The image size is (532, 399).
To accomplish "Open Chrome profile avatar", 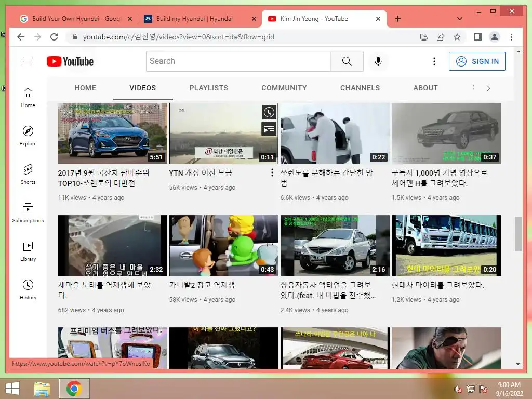I will pyautogui.click(x=495, y=37).
